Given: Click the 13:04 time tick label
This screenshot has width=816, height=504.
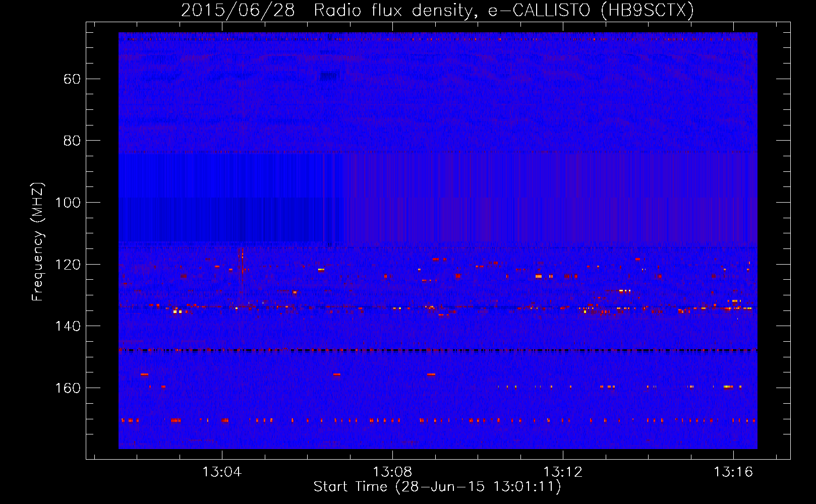Looking at the screenshot, I should (x=222, y=472).
